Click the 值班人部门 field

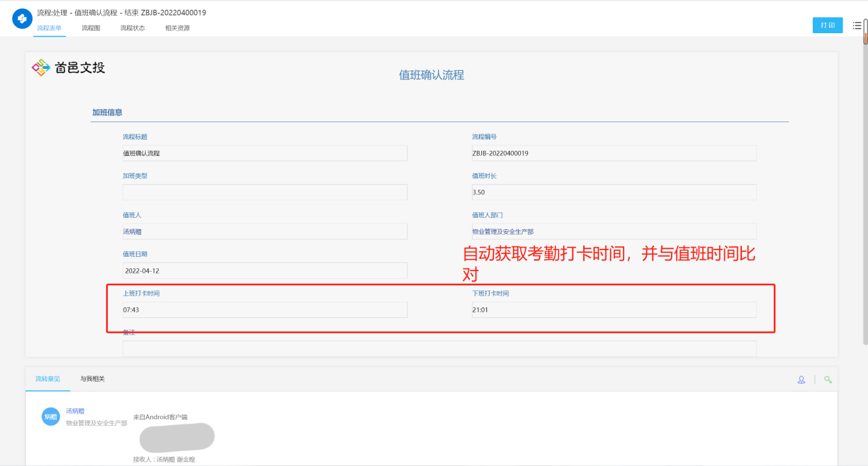[x=614, y=231]
